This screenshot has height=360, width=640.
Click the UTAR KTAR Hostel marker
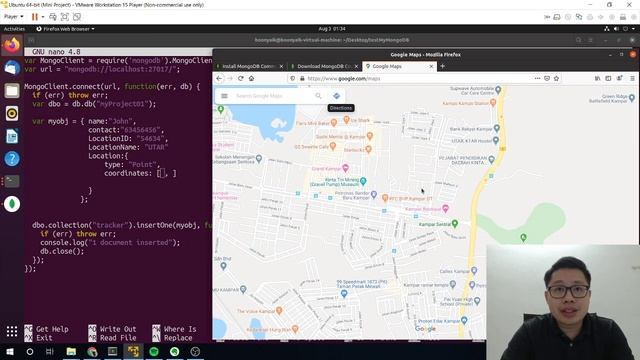click(x=496, y=140)
